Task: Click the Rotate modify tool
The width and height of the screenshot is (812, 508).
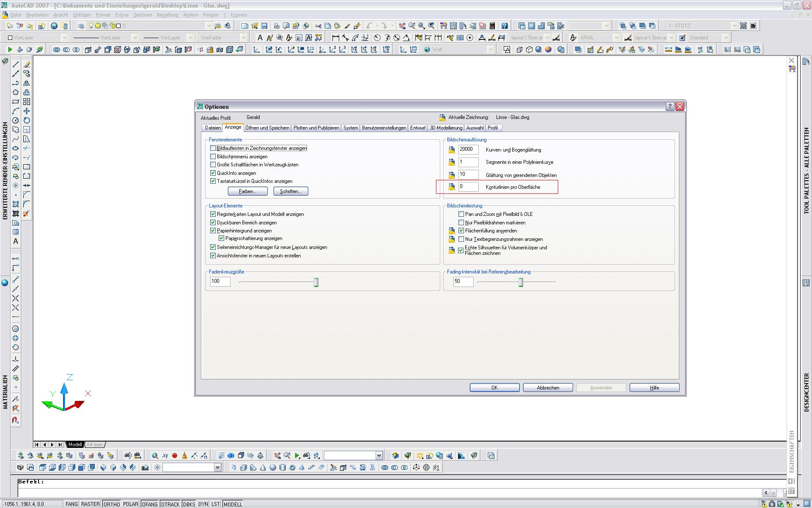Action: 27,120
